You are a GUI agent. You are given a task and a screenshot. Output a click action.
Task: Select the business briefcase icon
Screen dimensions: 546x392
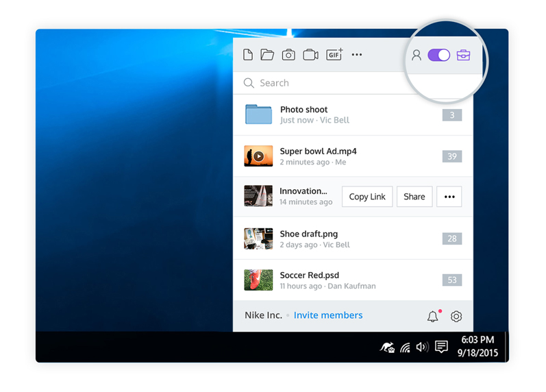point(464,56)
